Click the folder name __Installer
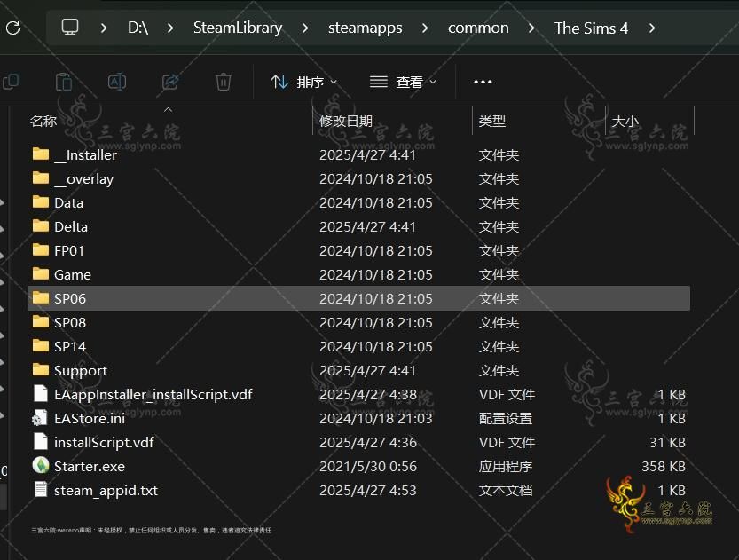The width and height of the screenshot is (739, 560). [x=85, y=154]
